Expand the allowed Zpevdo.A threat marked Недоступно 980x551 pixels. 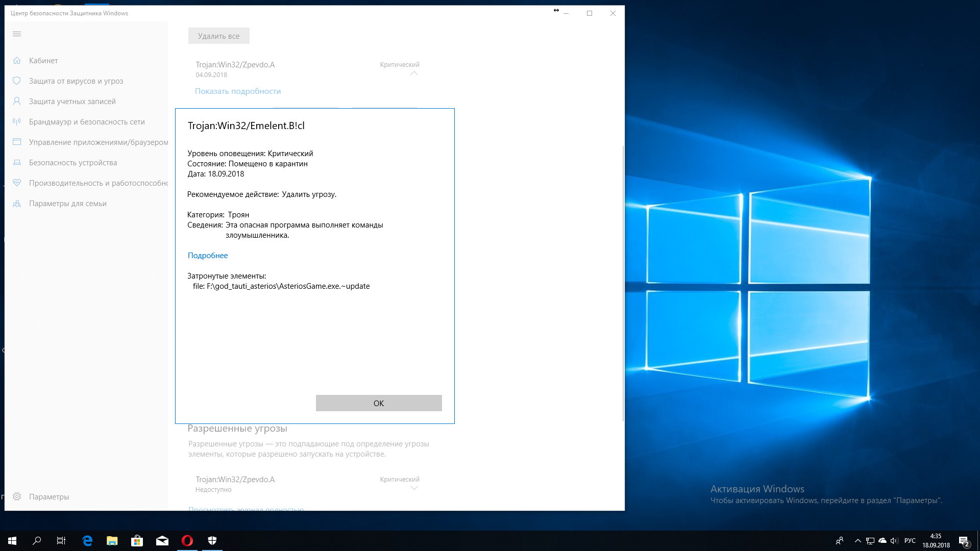tap(414, 488)
